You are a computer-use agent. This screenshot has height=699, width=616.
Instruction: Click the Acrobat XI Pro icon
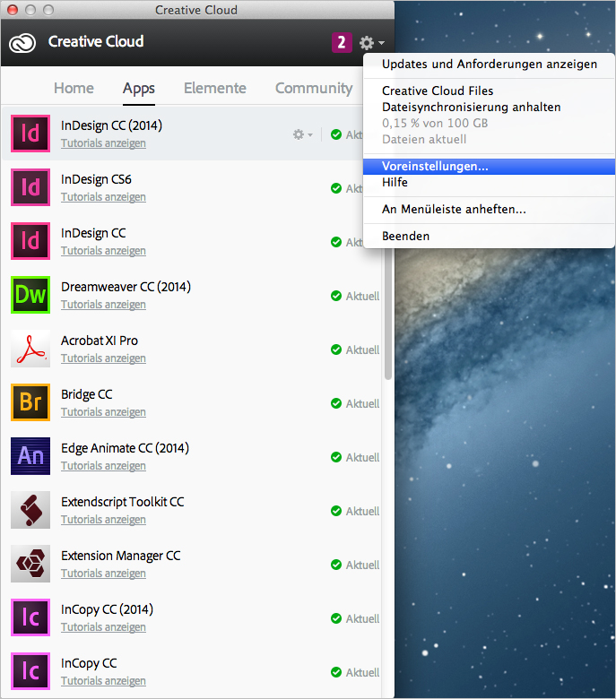(30, 349)
